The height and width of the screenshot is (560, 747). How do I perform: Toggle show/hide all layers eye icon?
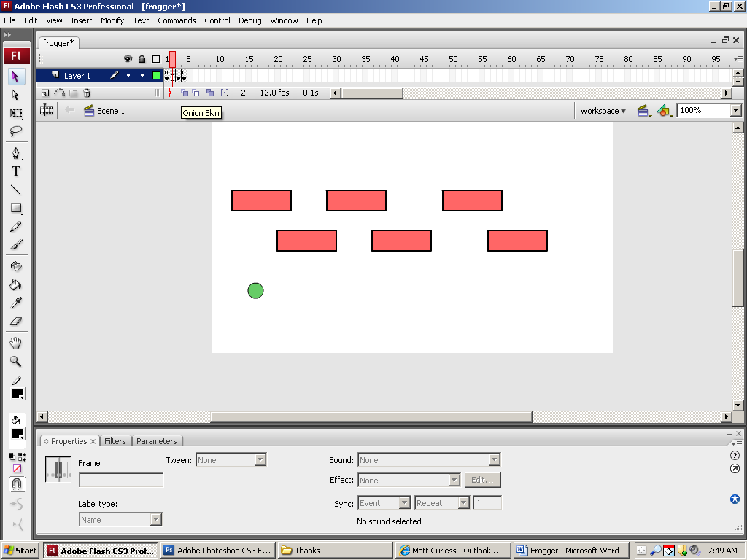point(128,59)
